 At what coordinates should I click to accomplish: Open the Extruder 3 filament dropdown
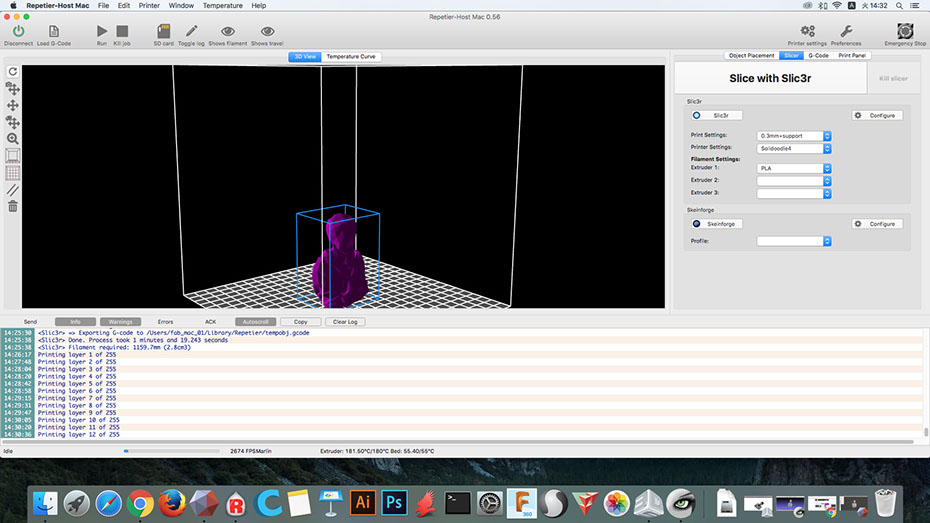794,193
